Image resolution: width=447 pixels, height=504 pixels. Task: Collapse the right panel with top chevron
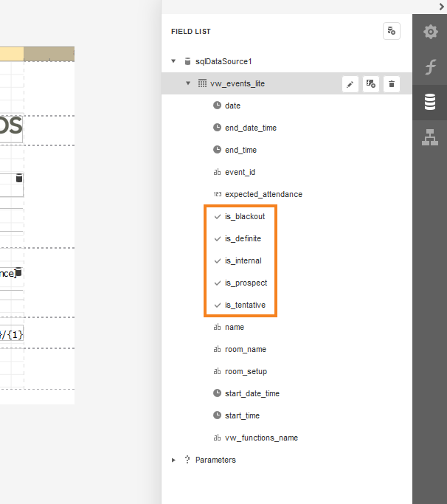tap(441, 7)
